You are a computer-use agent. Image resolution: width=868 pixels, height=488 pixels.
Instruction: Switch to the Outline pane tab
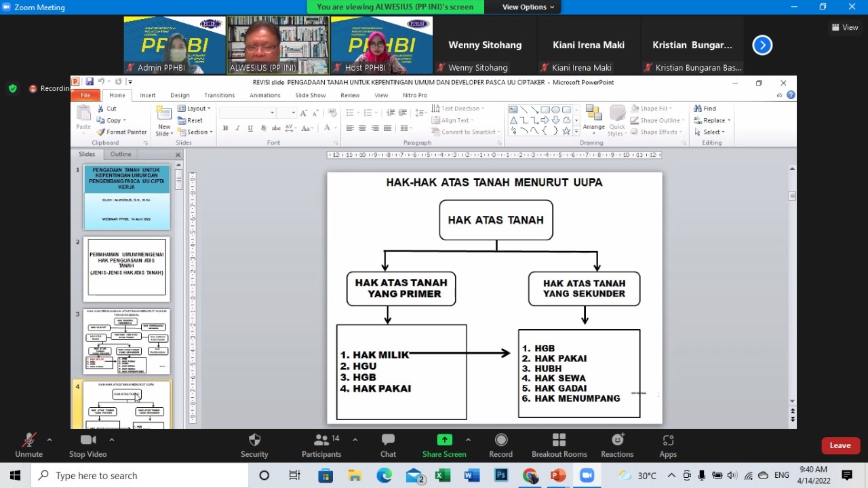coord(121,155)
